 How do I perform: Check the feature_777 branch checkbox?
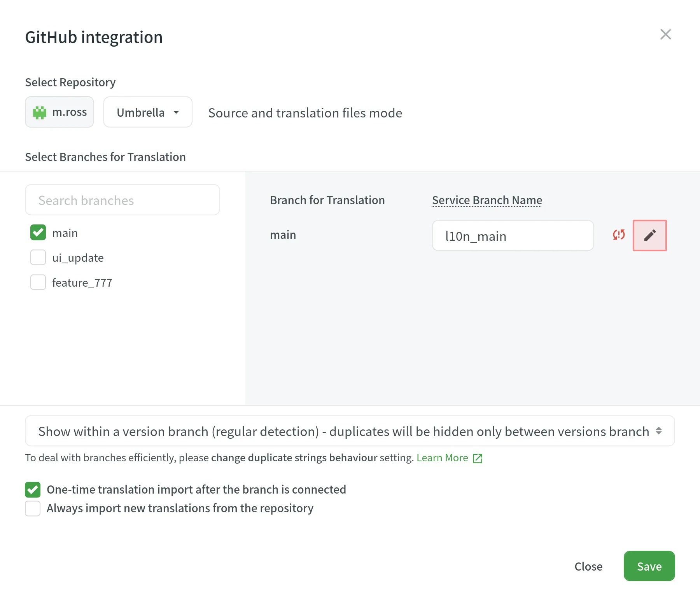[38, 282]
